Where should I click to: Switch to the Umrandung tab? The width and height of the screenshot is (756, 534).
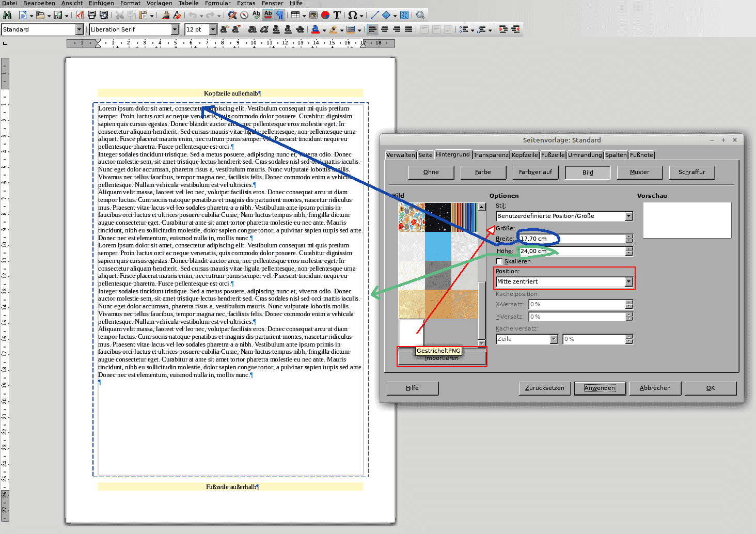click(x=585, y=155)
